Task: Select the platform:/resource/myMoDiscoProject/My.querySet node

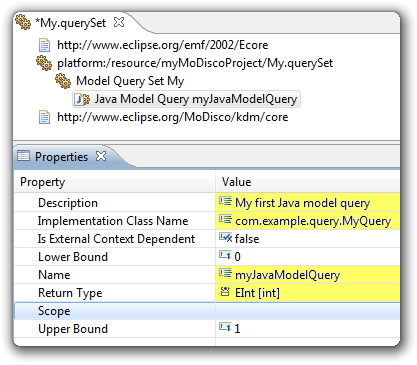Action: [195, 63]
